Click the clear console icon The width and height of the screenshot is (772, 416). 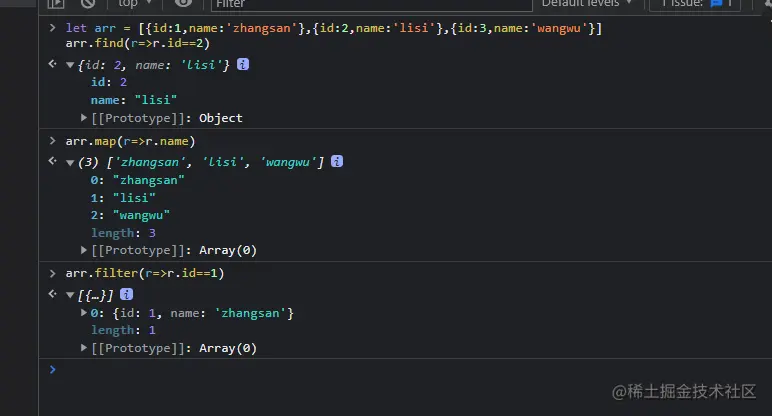(x=88, y=3)
